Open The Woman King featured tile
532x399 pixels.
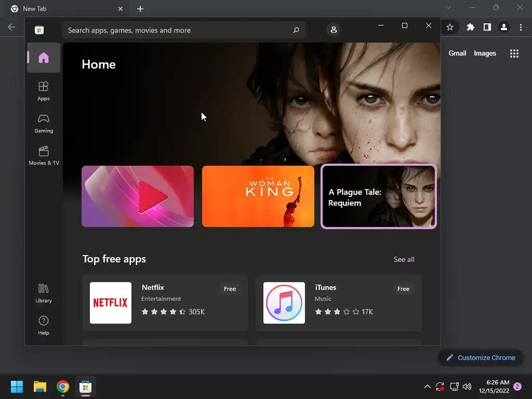tap(258, 196)
